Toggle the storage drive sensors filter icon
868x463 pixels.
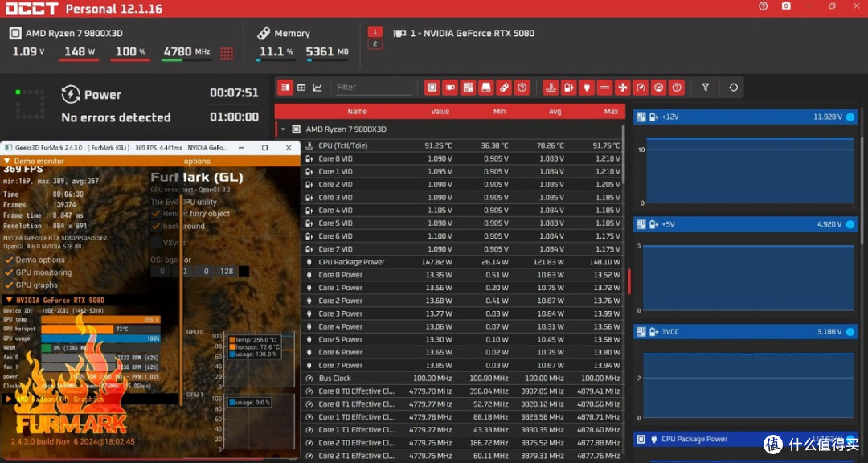485,88
